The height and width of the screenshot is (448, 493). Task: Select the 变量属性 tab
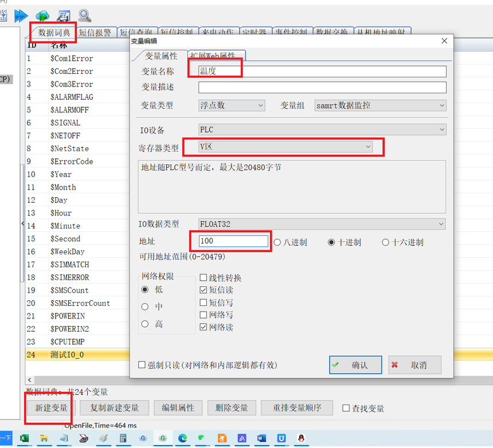point(161,56)
